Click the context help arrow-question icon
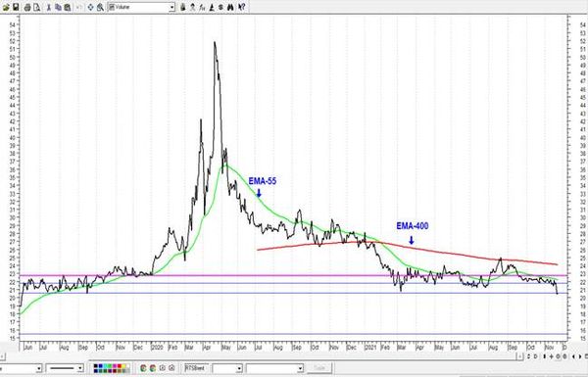This screenshot has width=588, height=377. [x=242, y=7]
